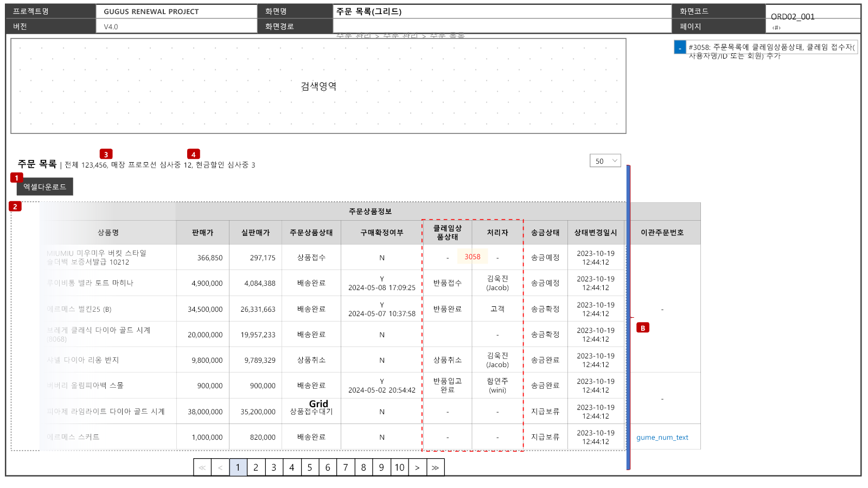Go to first page with « button
The image size is (868, 488).
(x=202, y=467)
